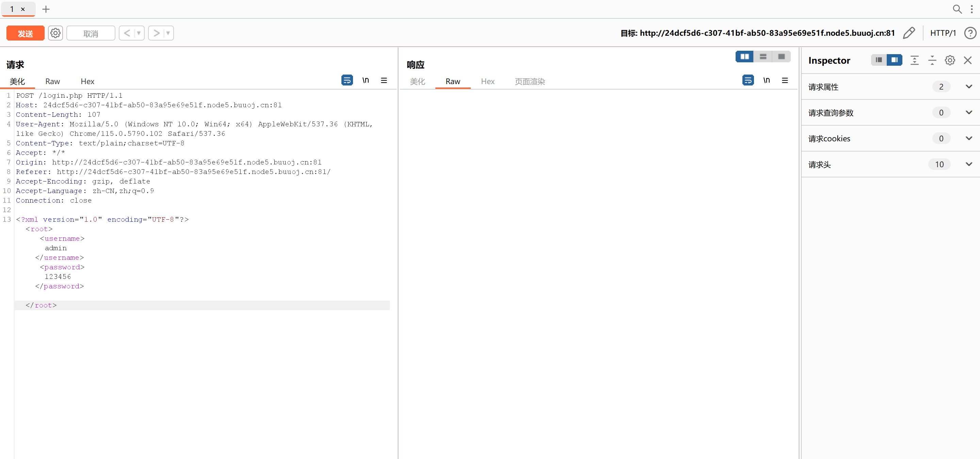Open history back dropdown arrow
The image size is (980, 459).
(139, 33)
